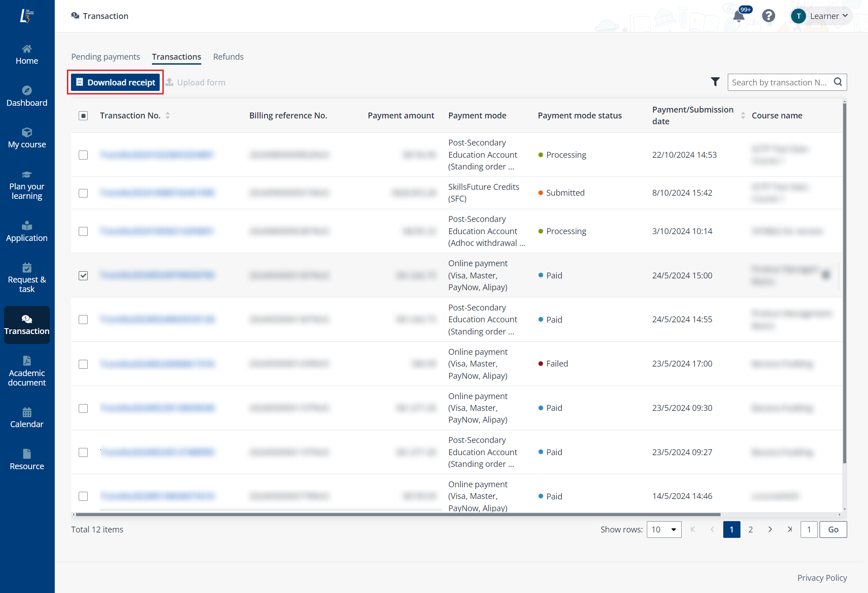The height and width of the screenshot is (593, 868).
Task: Uncheck the 24/5/2024 15:00 transaction row
Action: 83,275
